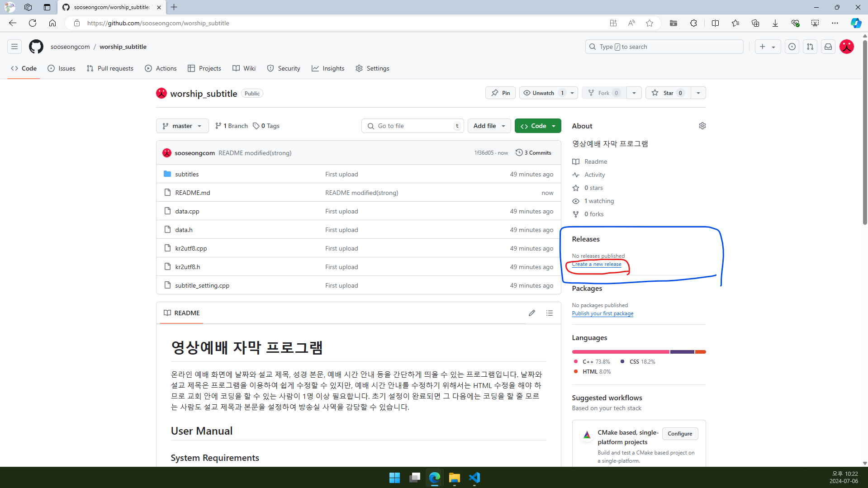Open the Projects tab
The height and width of the screenshot is (488, 868).
click(204, 68)
